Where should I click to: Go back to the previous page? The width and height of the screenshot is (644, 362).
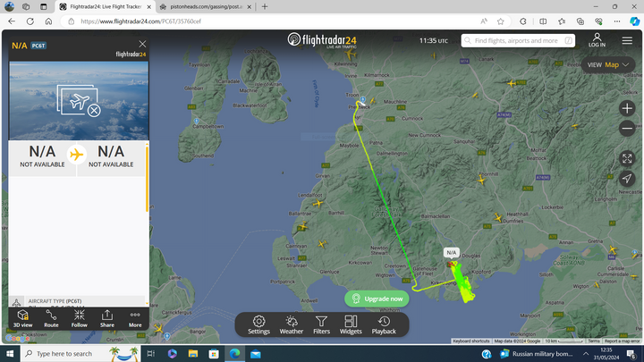12,21
